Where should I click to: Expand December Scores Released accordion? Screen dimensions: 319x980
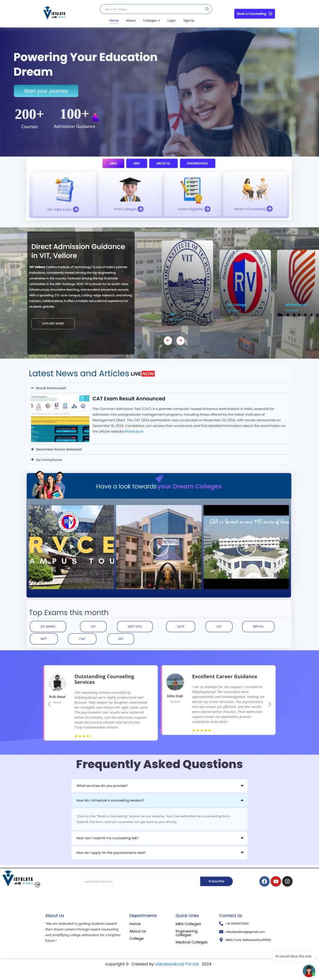pos(58,449)
